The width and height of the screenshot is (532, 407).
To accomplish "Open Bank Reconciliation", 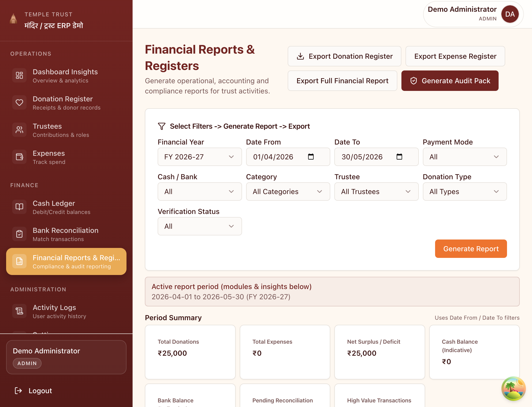I will (x=66, y=234).
